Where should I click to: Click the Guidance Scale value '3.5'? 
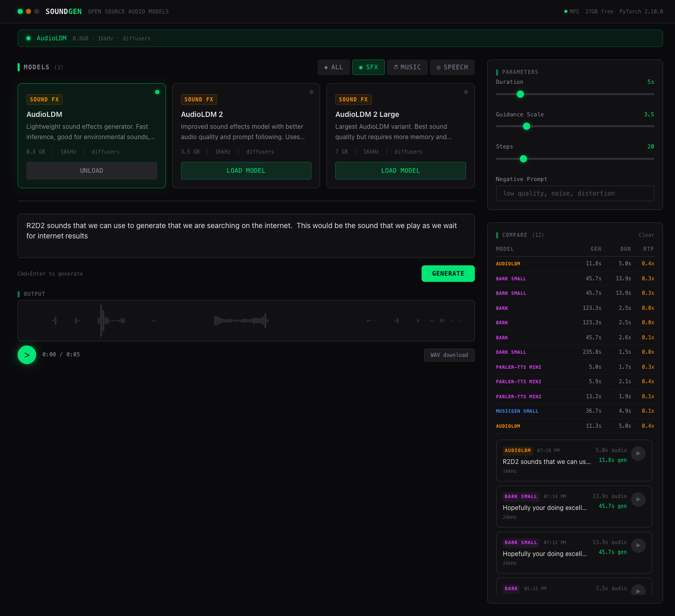click(x=649, y=115)
